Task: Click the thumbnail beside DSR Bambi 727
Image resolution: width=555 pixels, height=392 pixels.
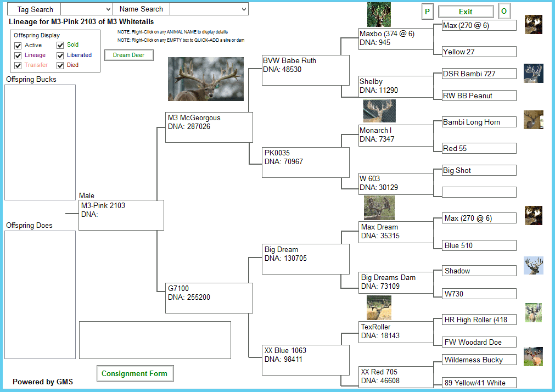Action: click(533, 74)
